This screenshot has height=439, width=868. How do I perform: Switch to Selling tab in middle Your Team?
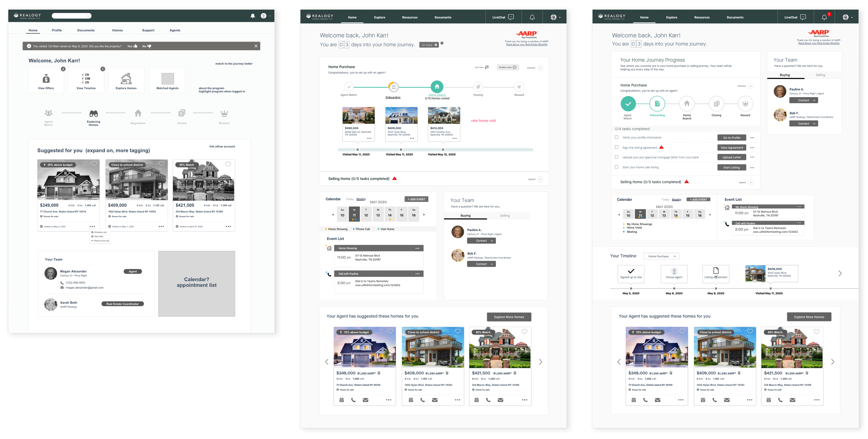[x=505, y=215]
